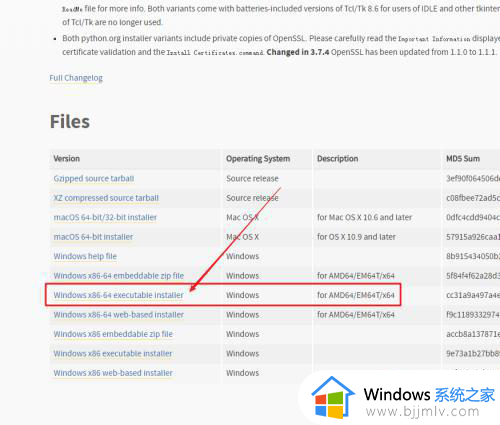Click MD5 value starting with 5f84f4f62a28
This screenshot has height=425, width=500.
[473, 276]
